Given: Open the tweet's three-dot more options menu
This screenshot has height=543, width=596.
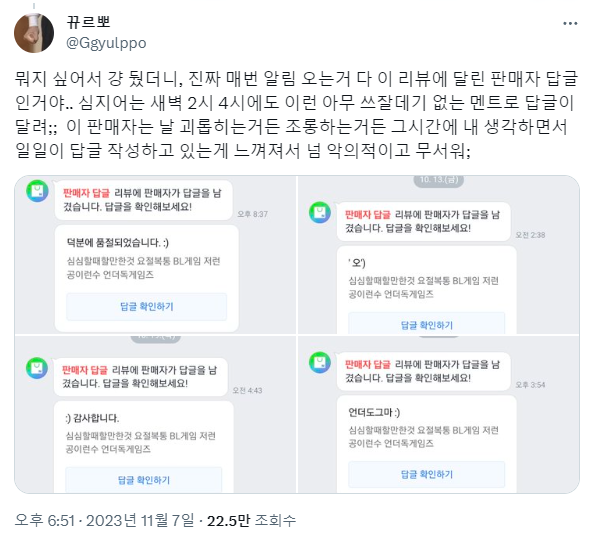Looking at the screenshot, I should coord(570,24).
